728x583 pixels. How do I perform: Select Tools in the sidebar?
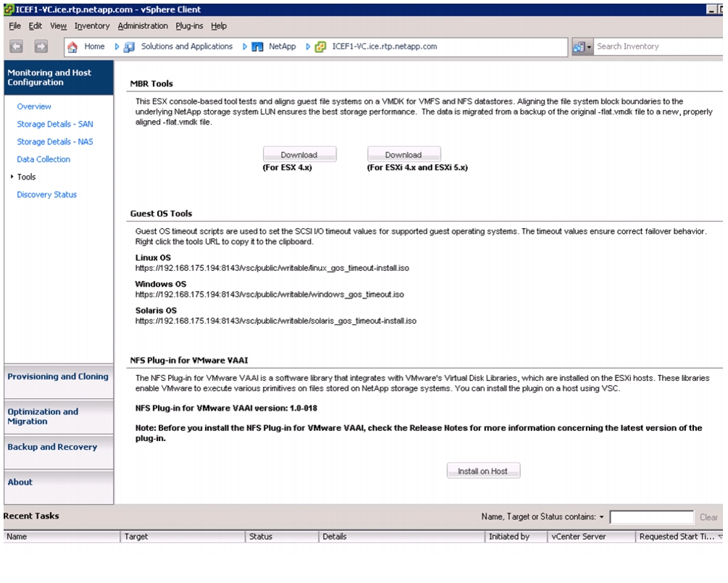tap(27, 177)
